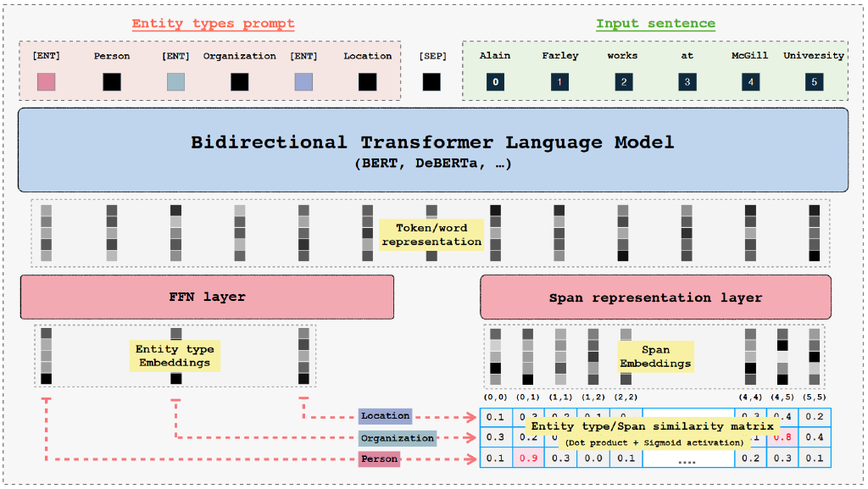Viewport: 868px width, 489px height.
Task: Select the token numbered 0 under Alain
Action: [x=495, y=82]
